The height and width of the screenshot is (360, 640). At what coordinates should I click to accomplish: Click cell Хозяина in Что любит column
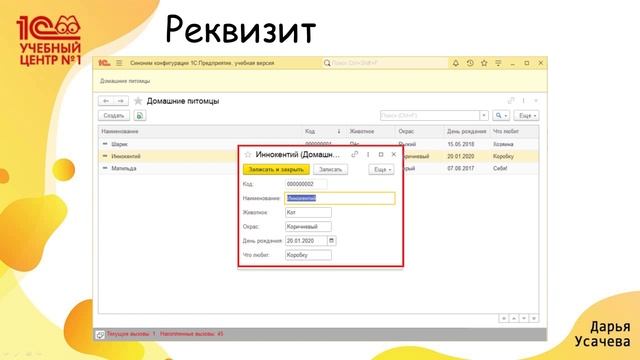[x=503, y=144]
